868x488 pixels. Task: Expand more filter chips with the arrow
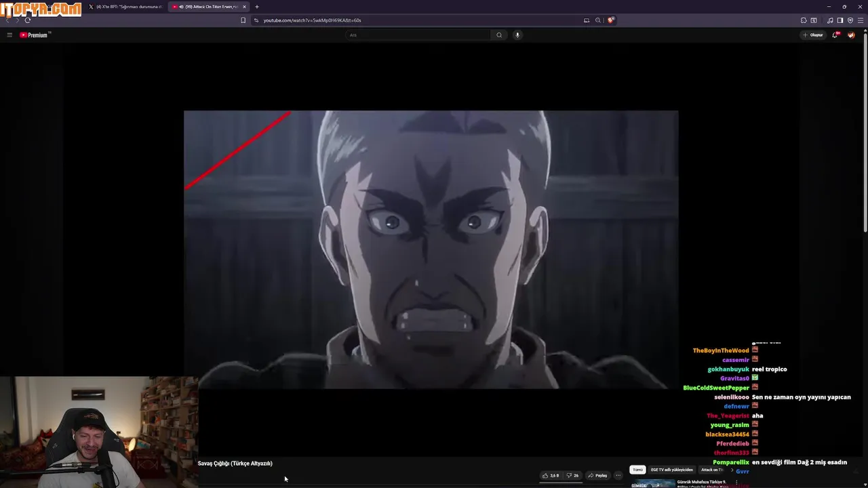[x=732, y=470]
